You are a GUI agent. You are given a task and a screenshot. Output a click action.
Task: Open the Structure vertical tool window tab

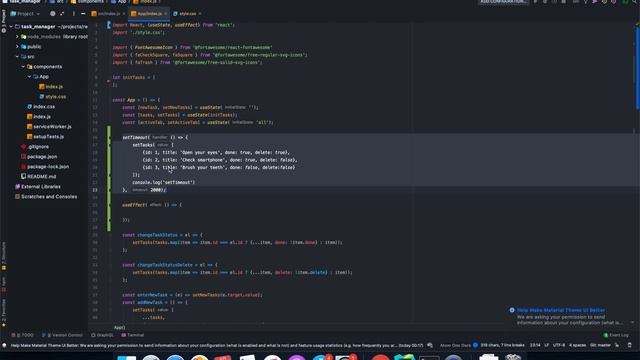[4, 256]
